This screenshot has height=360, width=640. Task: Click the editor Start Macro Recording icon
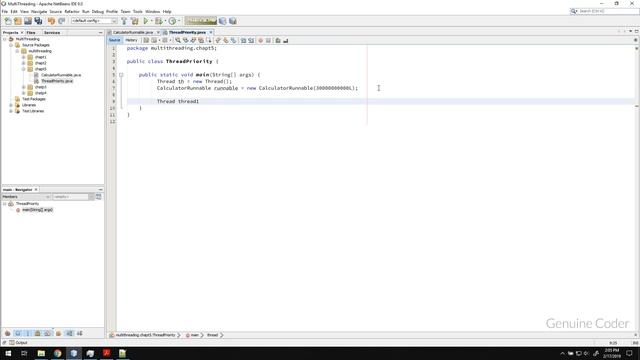pos(260,40)
